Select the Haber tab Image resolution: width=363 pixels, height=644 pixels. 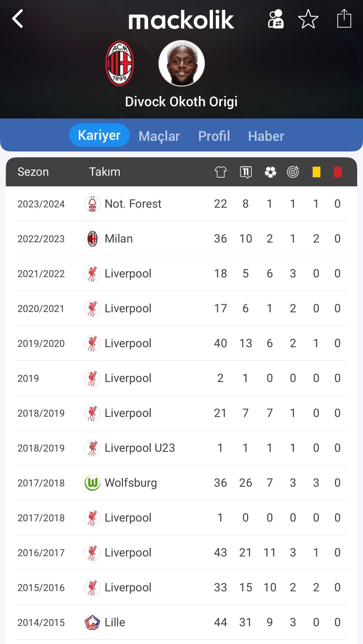[266, 136]
